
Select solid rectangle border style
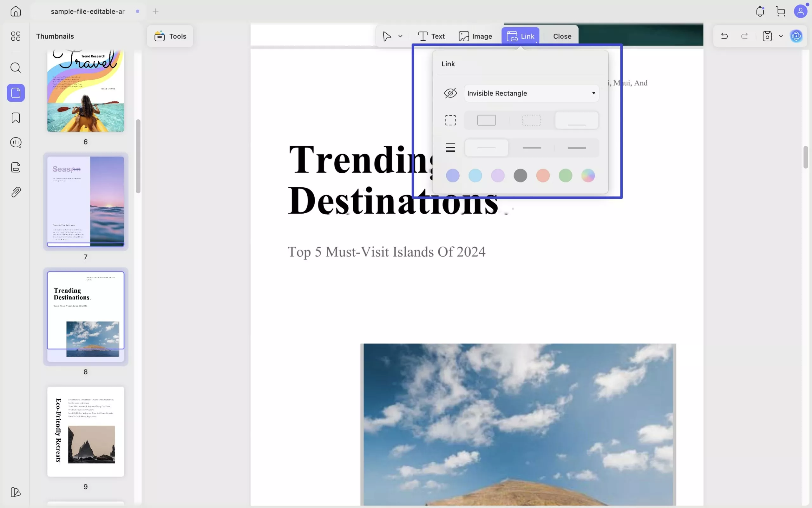[487, 120]
